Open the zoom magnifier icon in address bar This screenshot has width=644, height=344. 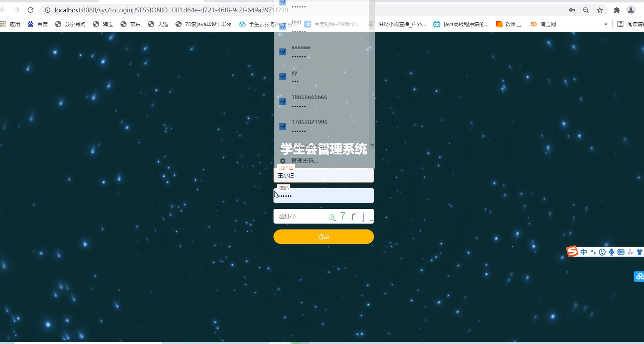pyautogui.click(x=586, y=10)
